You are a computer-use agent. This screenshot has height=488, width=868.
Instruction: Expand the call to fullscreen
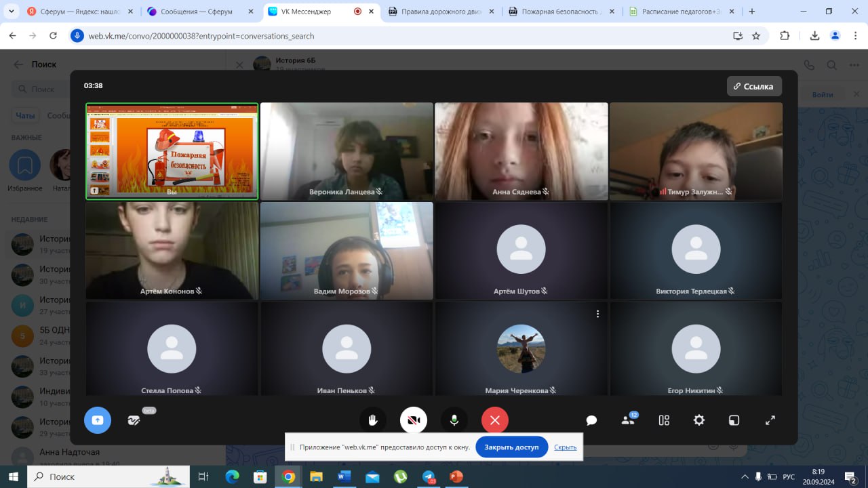click(770, 420)
